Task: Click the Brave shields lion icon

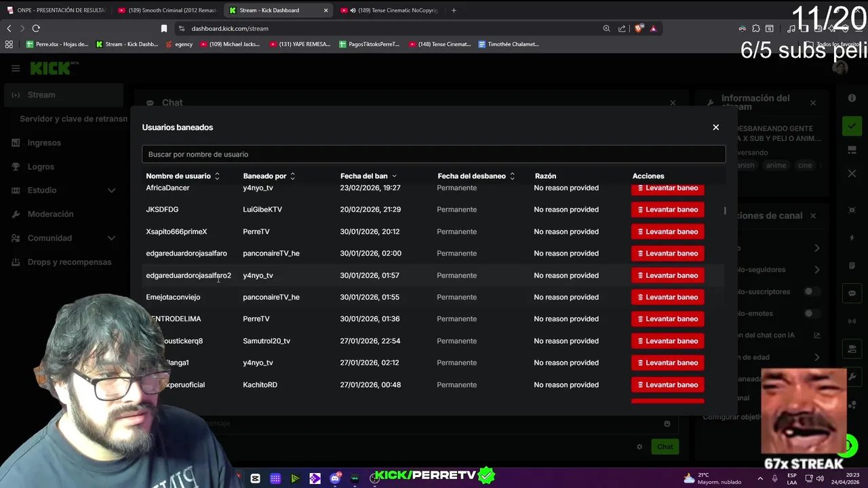Action: (639, 28)
